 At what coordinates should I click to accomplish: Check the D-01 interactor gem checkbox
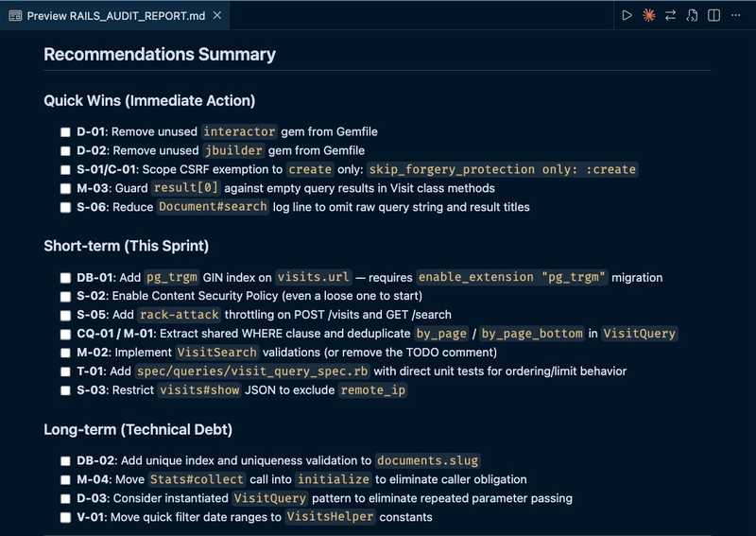[x=65, y=132]
